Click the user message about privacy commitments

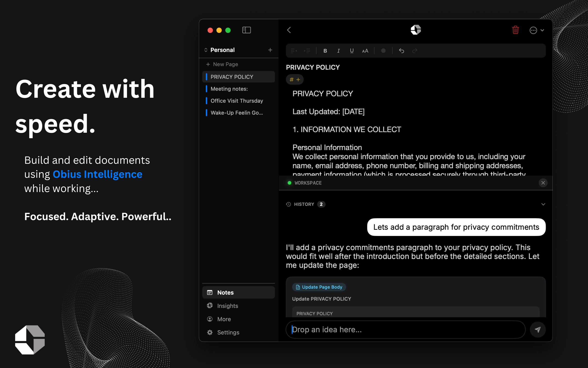pos(456,227)
